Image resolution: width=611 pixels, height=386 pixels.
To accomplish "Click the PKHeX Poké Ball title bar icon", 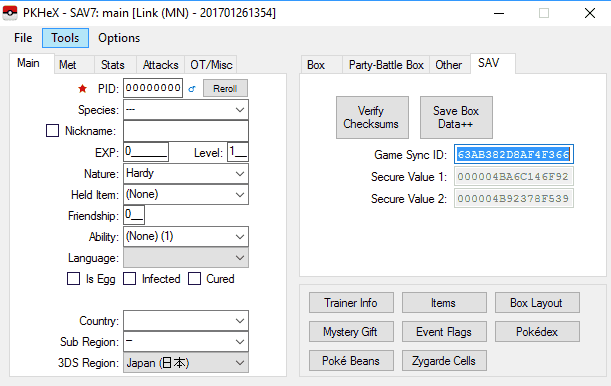I will click(10, 13).
